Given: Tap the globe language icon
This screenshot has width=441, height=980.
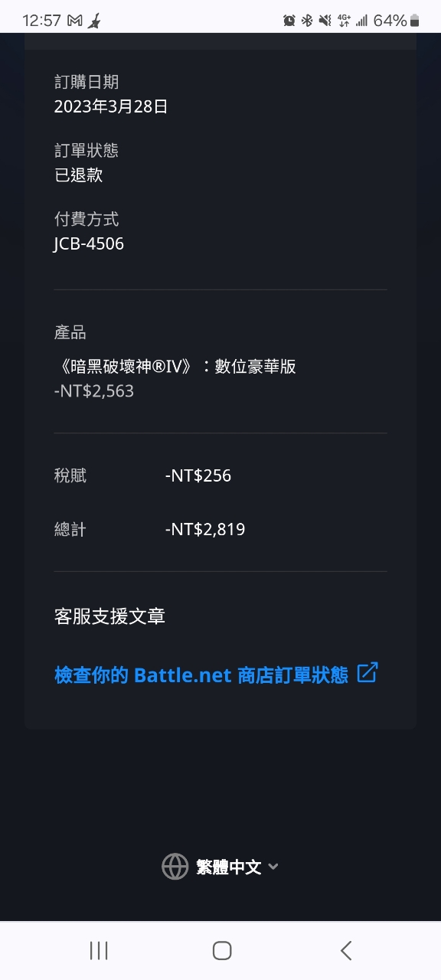Looking at the screenshot, I should click(175, 867).
